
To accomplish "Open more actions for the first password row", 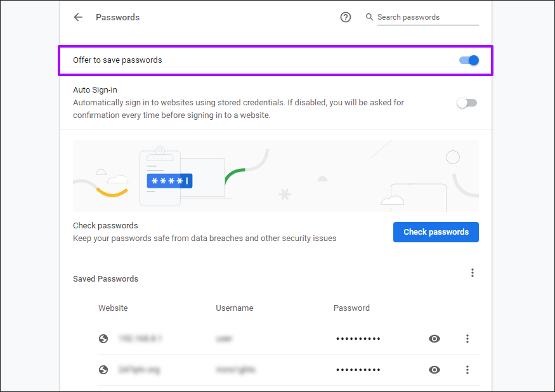I will (467, 339).
